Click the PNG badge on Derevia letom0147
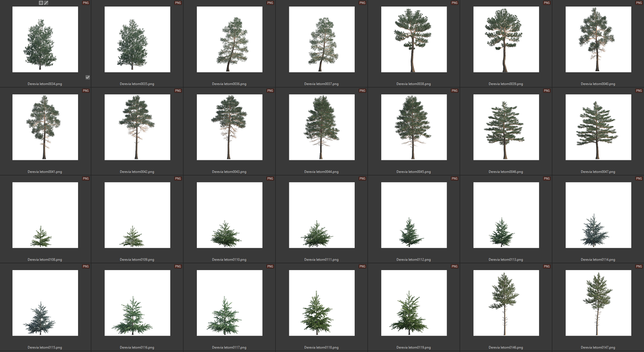 [x=639, y=267]
